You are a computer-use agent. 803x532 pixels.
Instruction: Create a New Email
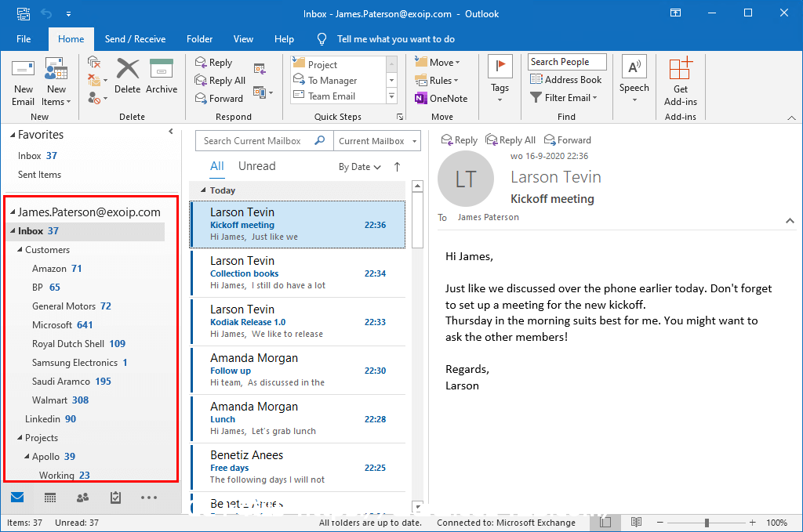(23, 82)
